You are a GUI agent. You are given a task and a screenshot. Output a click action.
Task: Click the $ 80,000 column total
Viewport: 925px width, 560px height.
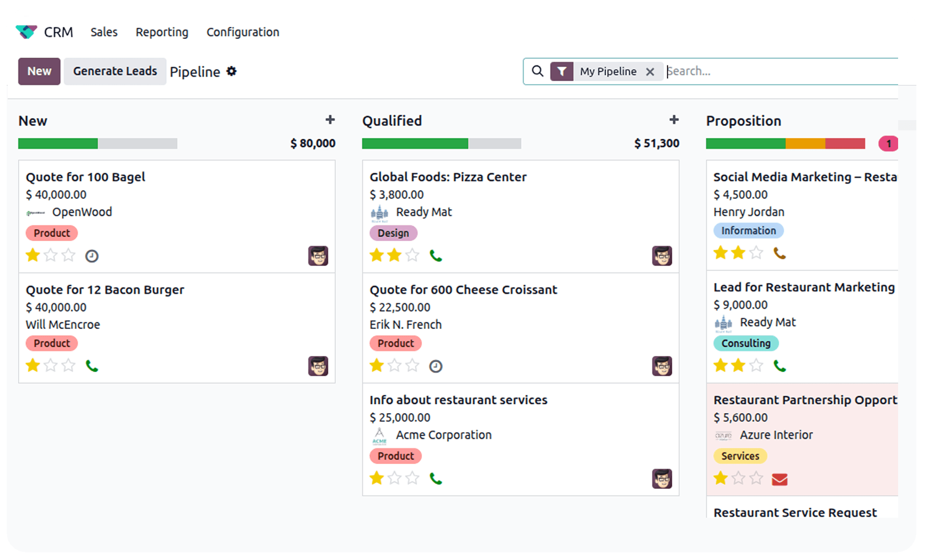pos(313,144)
